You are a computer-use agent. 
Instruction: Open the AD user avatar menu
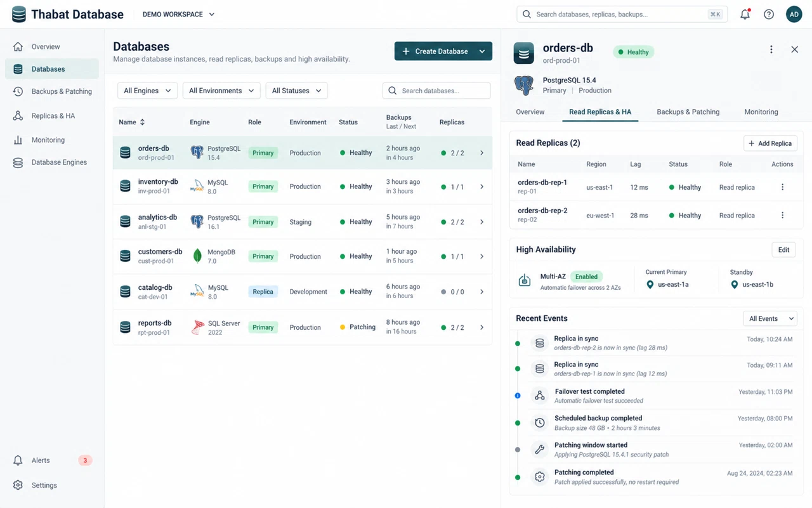[794, 14]
